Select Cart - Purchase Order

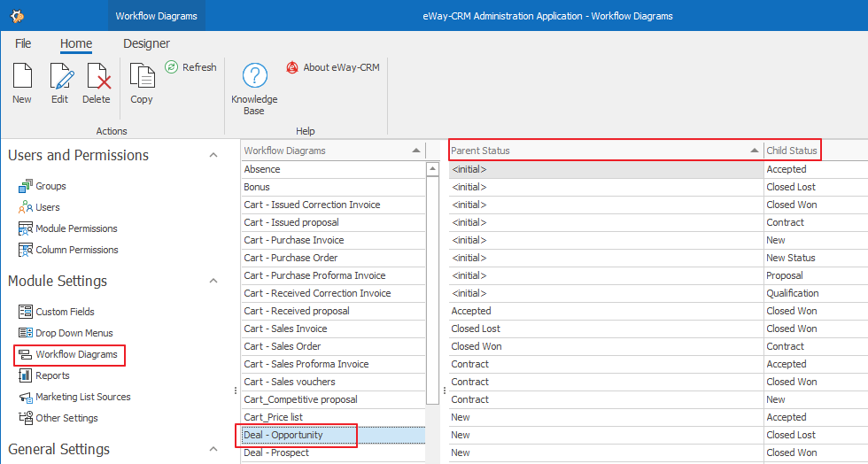coord(333,258)
